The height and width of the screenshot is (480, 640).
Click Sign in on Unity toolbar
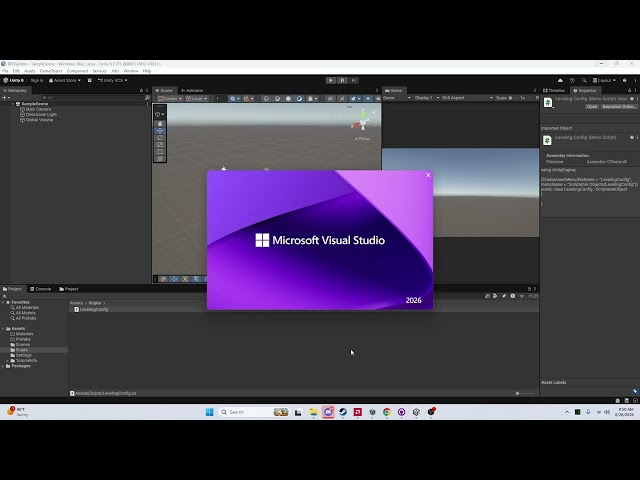[37, 80]
